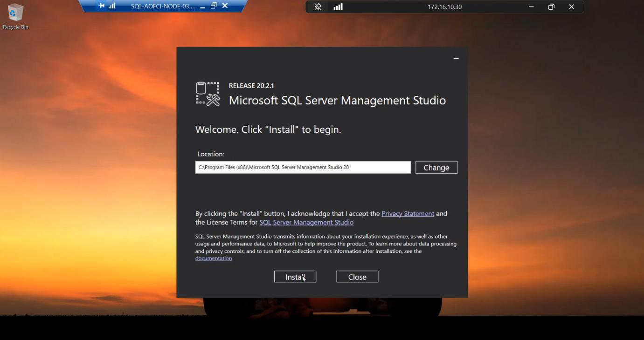Minimize the SSMS installer window
Viewport: 644px width, 340px height.
coord(456,59)
